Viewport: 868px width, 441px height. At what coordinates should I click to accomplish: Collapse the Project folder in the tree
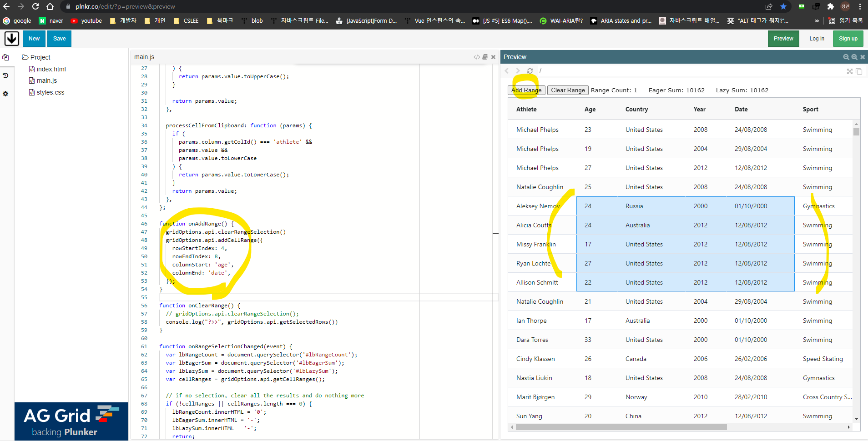[x=36, y=57]
